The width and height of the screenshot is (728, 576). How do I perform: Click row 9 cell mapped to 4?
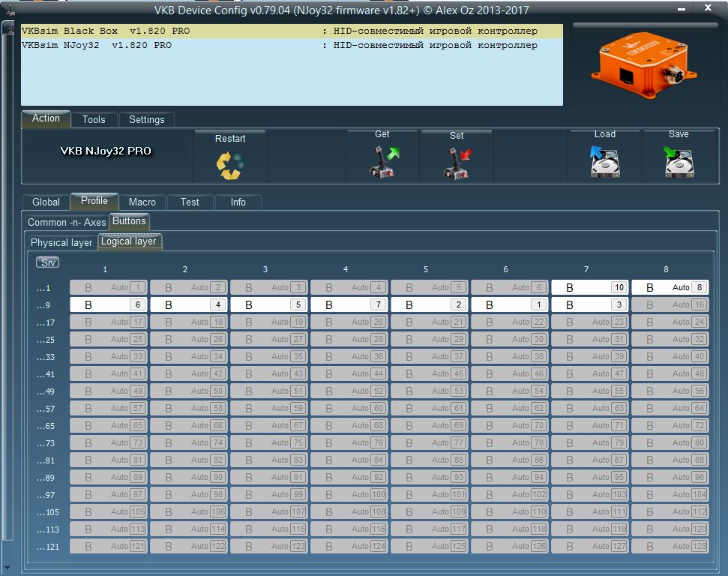[x=188, y=304]
